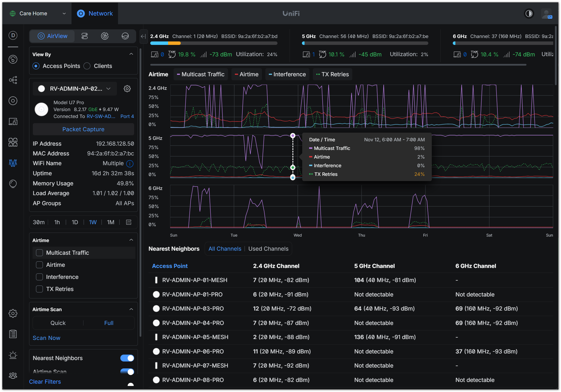The width and height of the screenshot is (561, 392).
Task: Open UniFi Devices sidebar icon
Action: coord(13,101)
